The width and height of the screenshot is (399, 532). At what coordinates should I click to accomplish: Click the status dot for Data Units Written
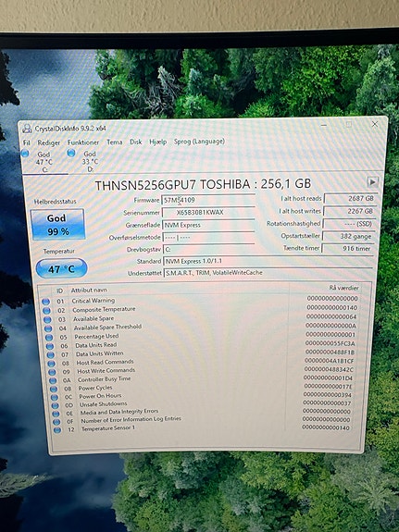pos(51,355)
